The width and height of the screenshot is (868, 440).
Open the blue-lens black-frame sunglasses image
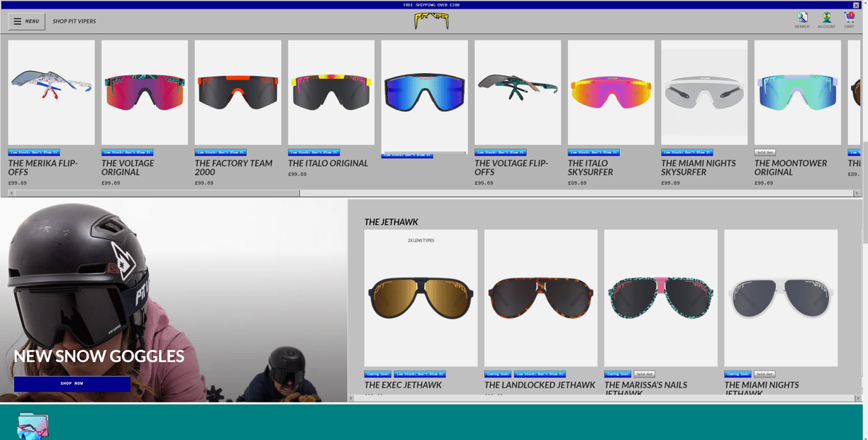pyautogui.click(x=424, y=95)
